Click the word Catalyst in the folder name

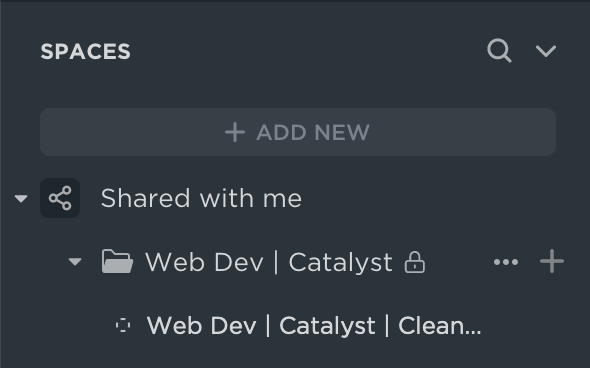[341, 262]
